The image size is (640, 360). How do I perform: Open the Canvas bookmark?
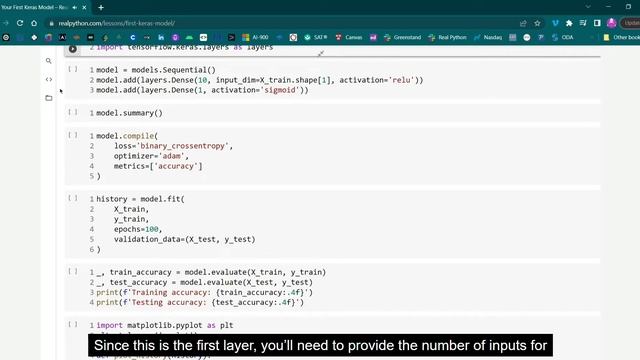[x=349, y=37]
